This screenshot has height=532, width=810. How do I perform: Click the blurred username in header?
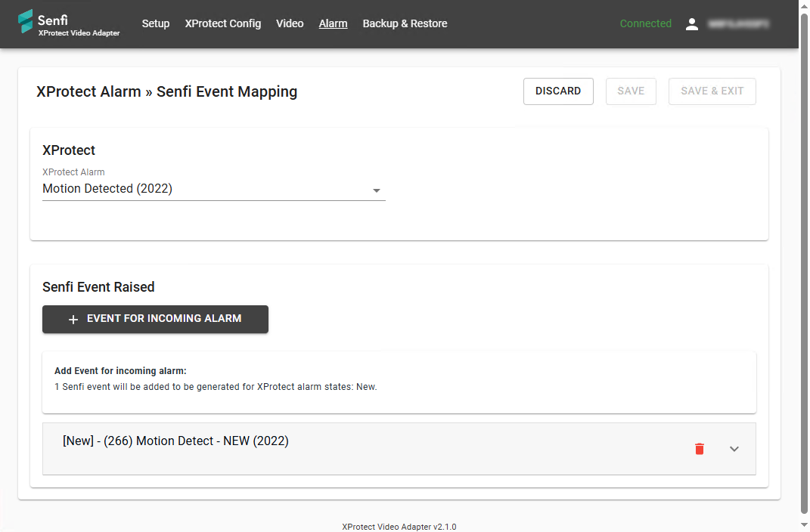738,24
